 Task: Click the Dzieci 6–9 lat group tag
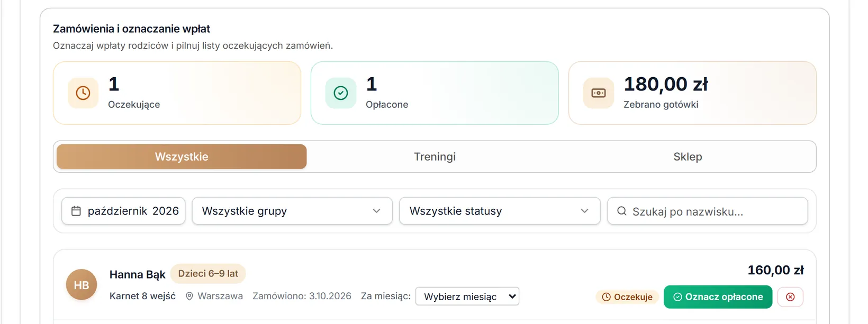click(208, 273)
